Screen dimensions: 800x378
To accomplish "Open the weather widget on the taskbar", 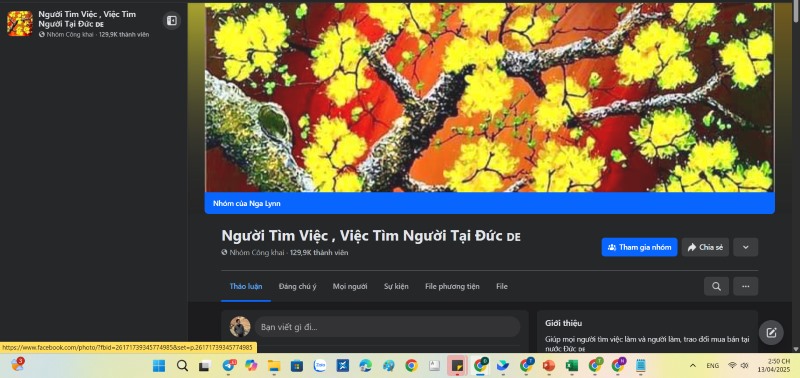I will click(x=17, y=365).
